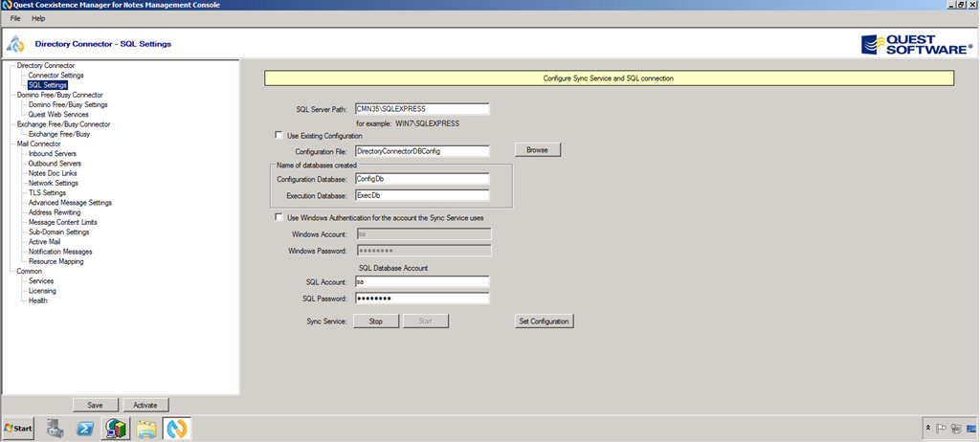This screenshot has width=980, height=442.
Task: Open Active Mail tree item
Action: [x=44, y=242]
